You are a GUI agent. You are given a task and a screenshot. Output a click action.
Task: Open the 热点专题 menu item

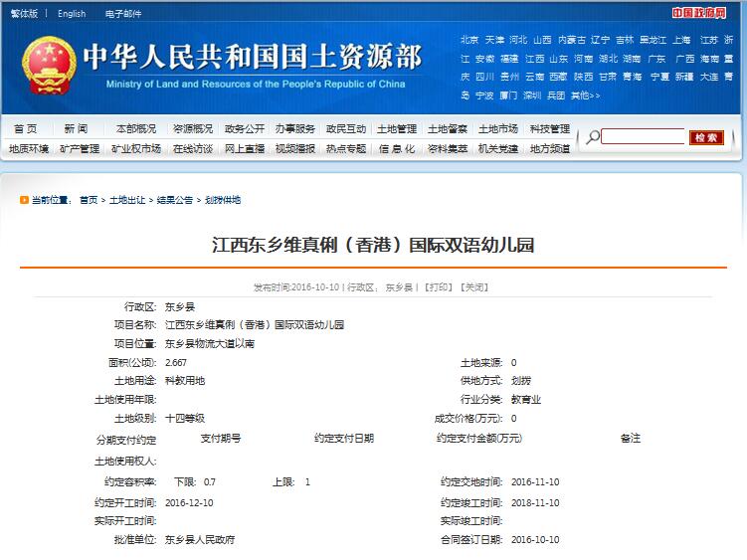coord(346,148)
